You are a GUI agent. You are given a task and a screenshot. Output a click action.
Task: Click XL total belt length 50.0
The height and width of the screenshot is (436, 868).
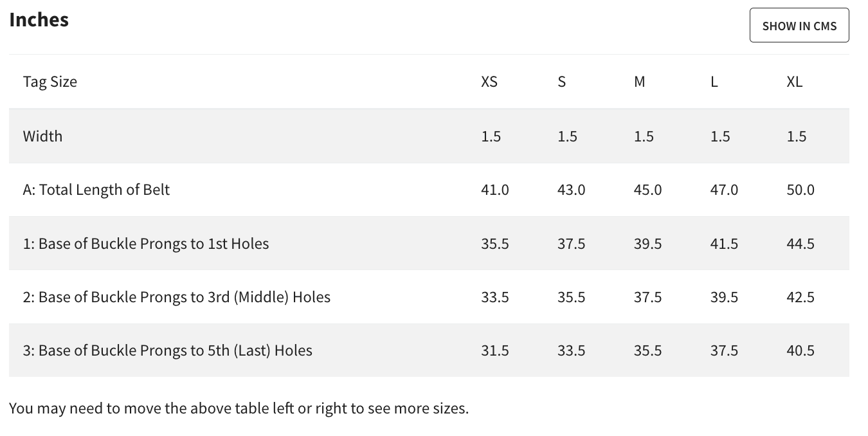point(800,190)
